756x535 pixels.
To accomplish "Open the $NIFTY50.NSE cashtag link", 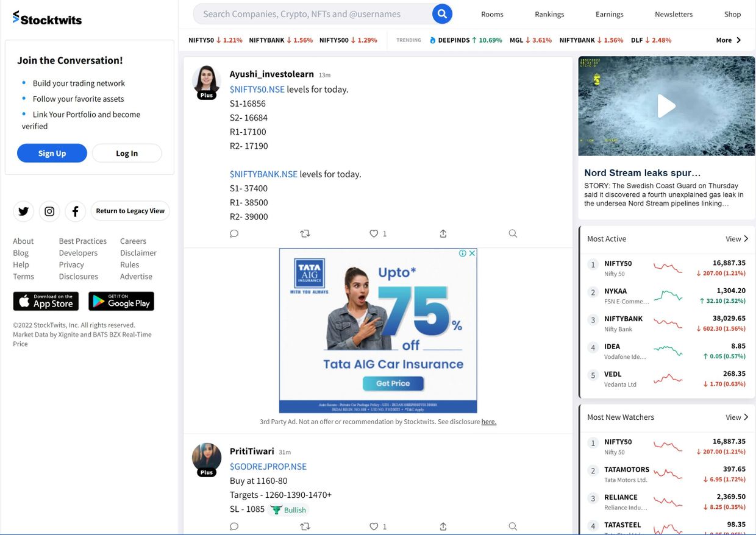I will 257,89.
